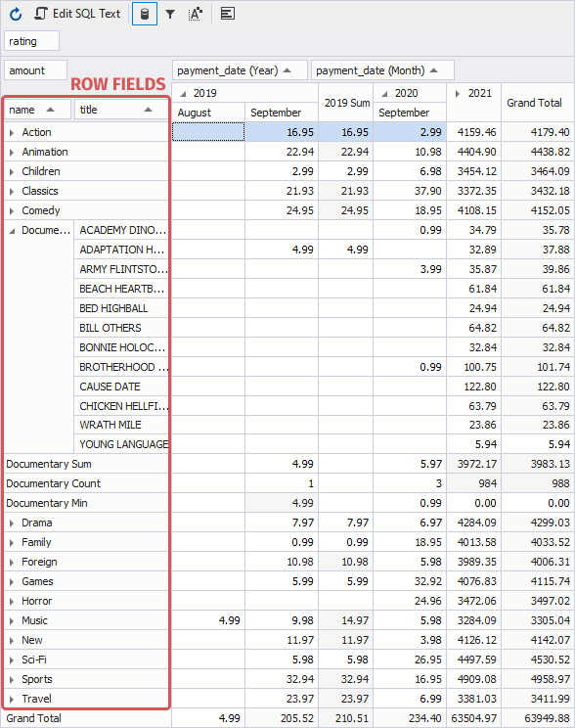This screenshot has width=575, height=728.
Task: Collapse the 2020 year column group
Action: pyautogui.click(x=384, y=94)
